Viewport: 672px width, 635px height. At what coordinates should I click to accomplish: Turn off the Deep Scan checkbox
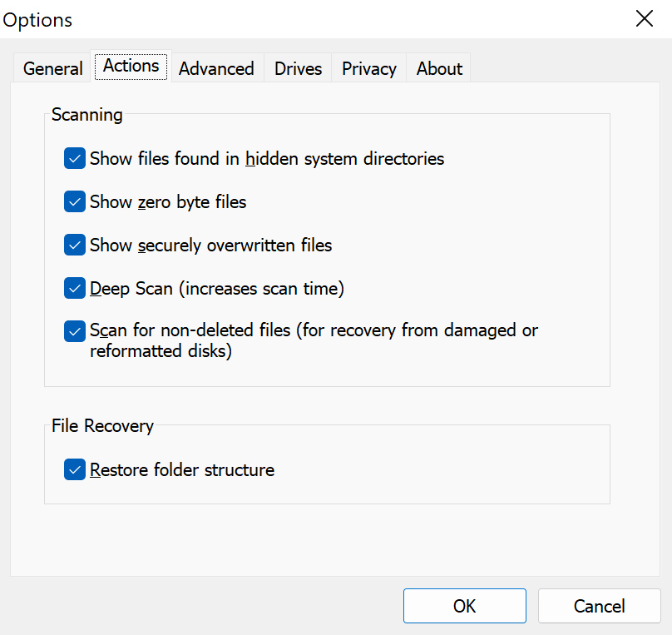pos(75,288)
